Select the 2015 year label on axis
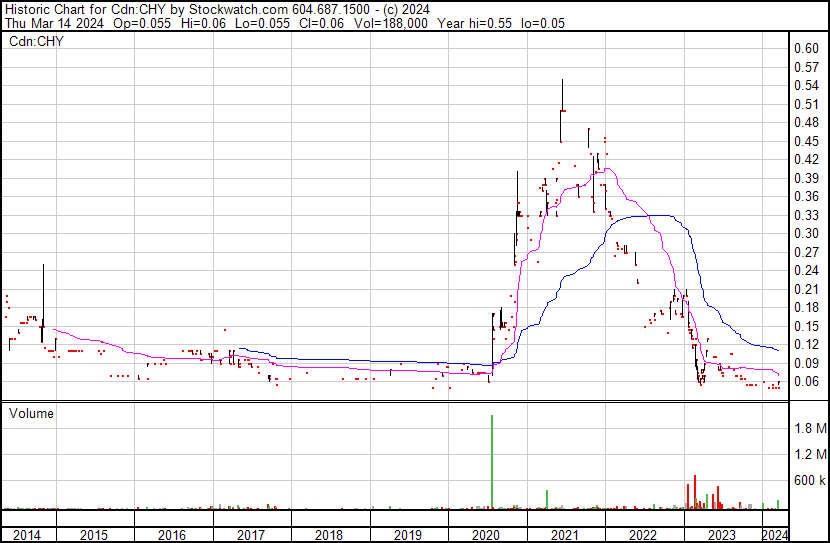This screenshot has height=543, width=830. [94, 535]
